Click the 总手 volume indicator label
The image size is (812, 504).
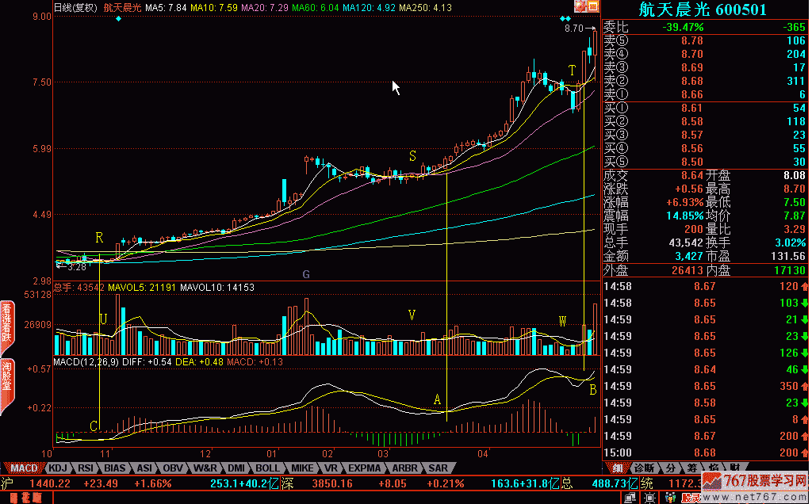click(63, 287)
